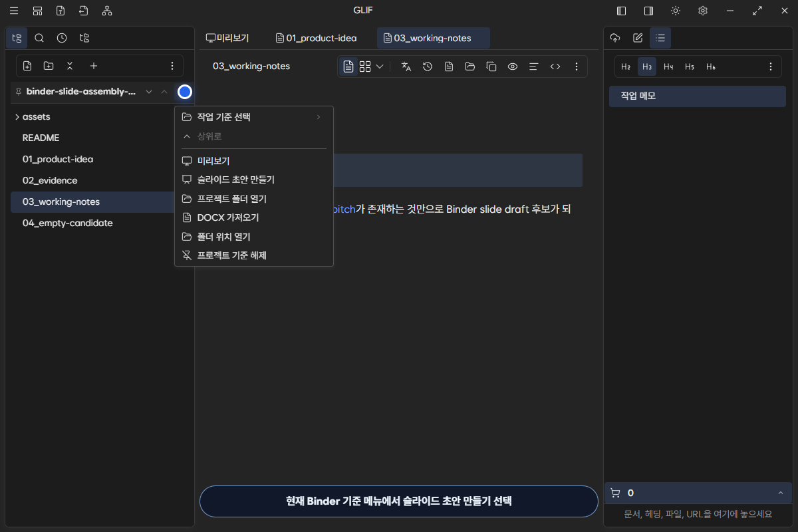Screen dimensions: 798x532
Task: Toggle H5 heading level filter
Action: click(x=690, y=66)
